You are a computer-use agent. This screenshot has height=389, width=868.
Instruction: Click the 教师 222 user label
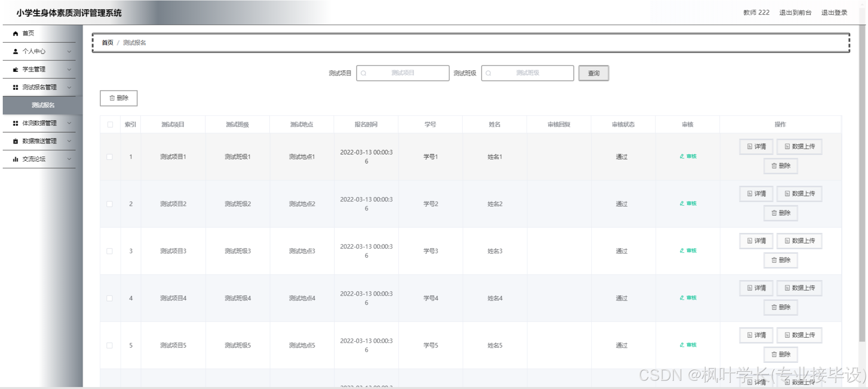pyautogui.click(x=756, y=13)
